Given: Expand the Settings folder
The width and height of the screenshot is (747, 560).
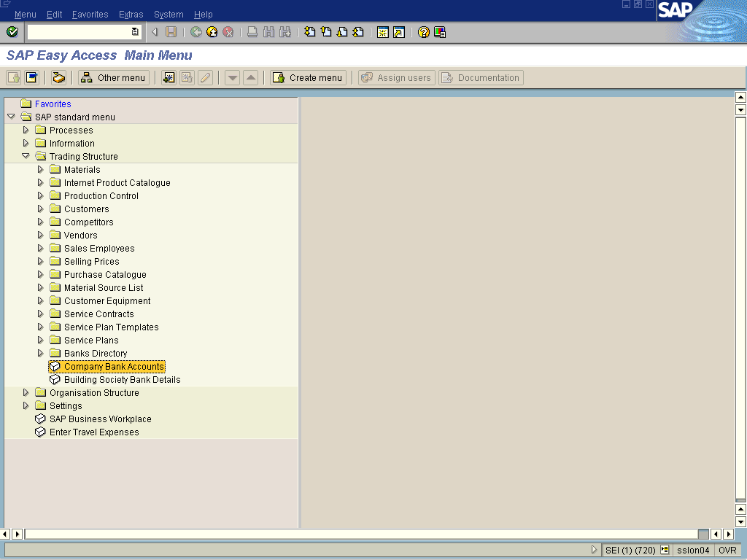Looking at the screenshot, I should coord(26,405).
